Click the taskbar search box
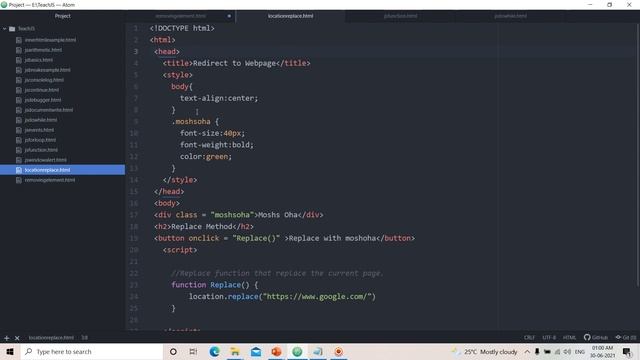640x360 pixels. tap(92, 351)
